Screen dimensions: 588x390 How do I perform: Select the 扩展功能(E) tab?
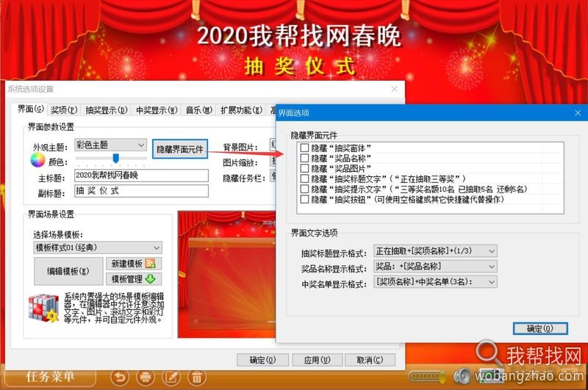242,109
